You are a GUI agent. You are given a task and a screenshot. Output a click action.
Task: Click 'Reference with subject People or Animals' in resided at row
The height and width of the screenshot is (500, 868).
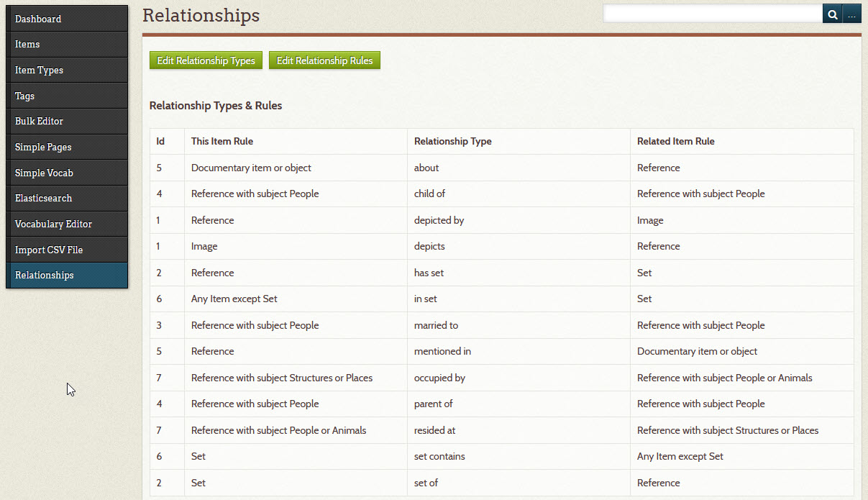(279, 430)
